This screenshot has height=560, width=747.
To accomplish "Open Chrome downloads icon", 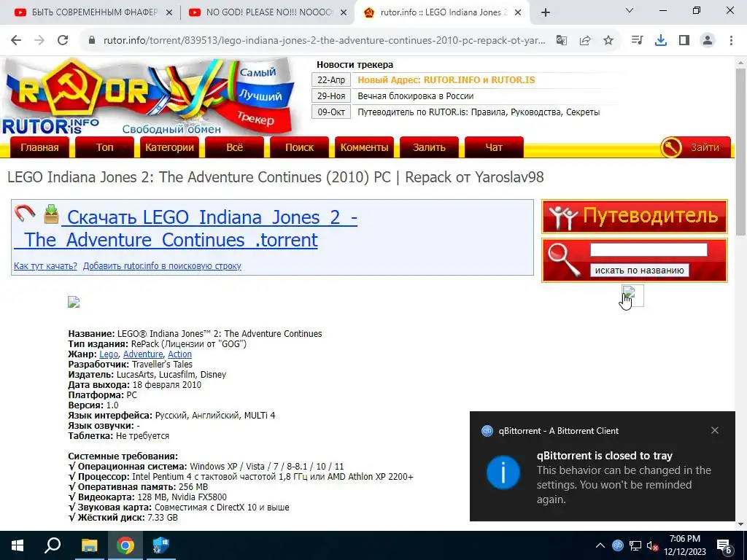I will tap(661, 41).
